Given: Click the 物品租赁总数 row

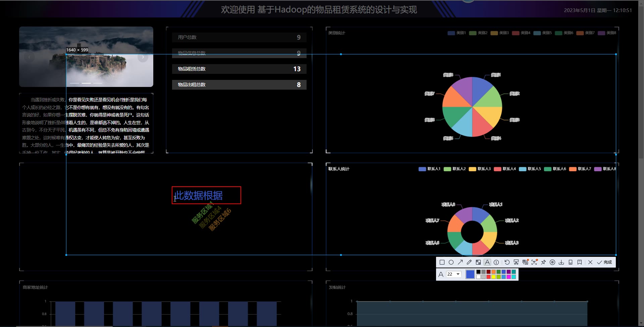Looking at the screenshot, I should coord(239,69).
